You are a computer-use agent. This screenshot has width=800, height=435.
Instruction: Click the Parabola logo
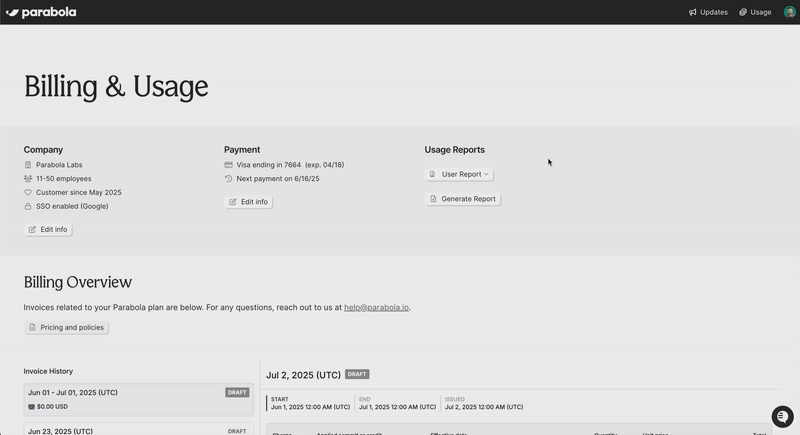41,12
